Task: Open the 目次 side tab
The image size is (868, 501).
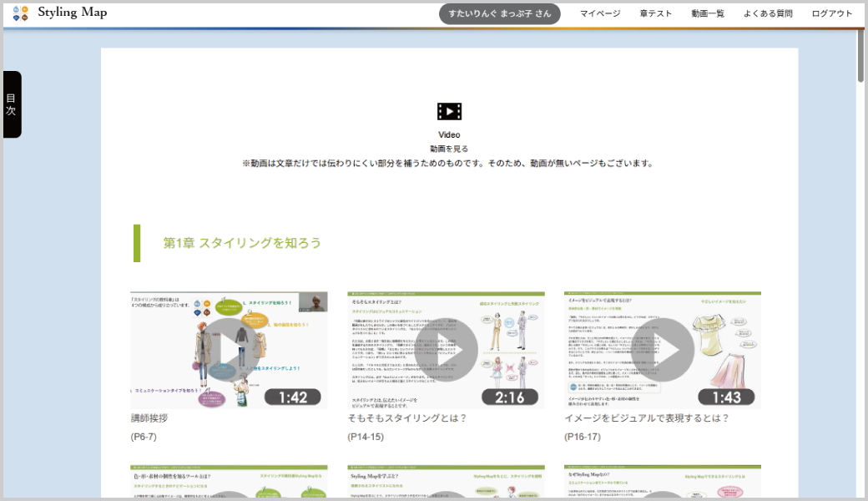Action: (12, 104)
